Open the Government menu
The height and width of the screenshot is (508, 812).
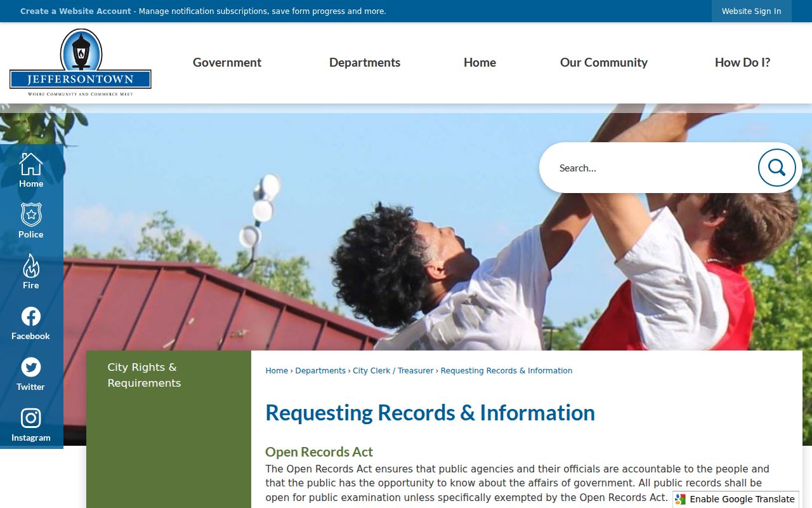[227, 62]
